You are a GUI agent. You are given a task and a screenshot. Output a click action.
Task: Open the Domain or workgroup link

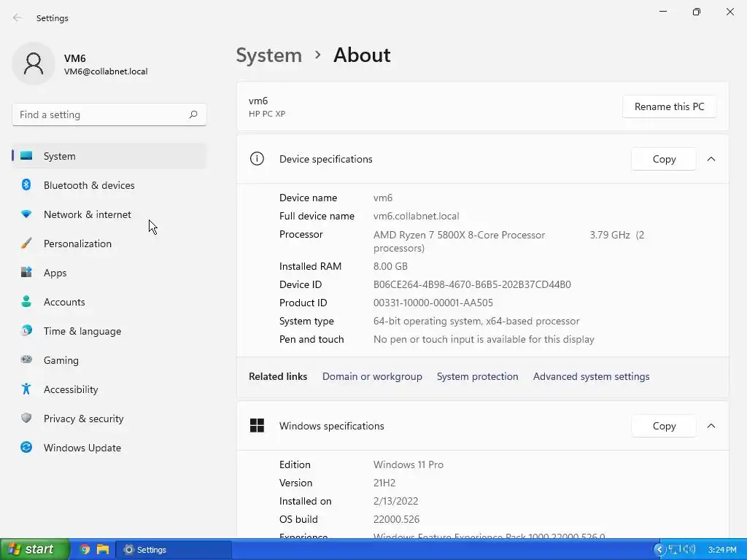(372, 376)
